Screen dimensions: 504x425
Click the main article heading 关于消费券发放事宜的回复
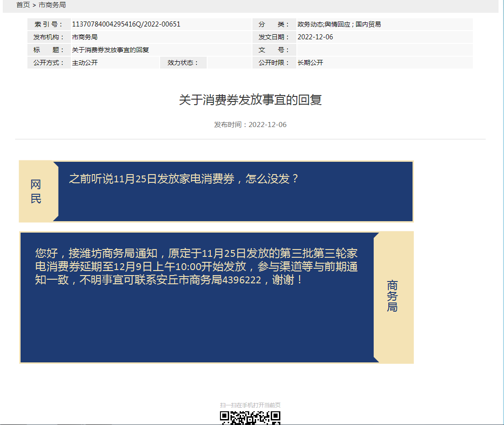click(x=250, y=100)
